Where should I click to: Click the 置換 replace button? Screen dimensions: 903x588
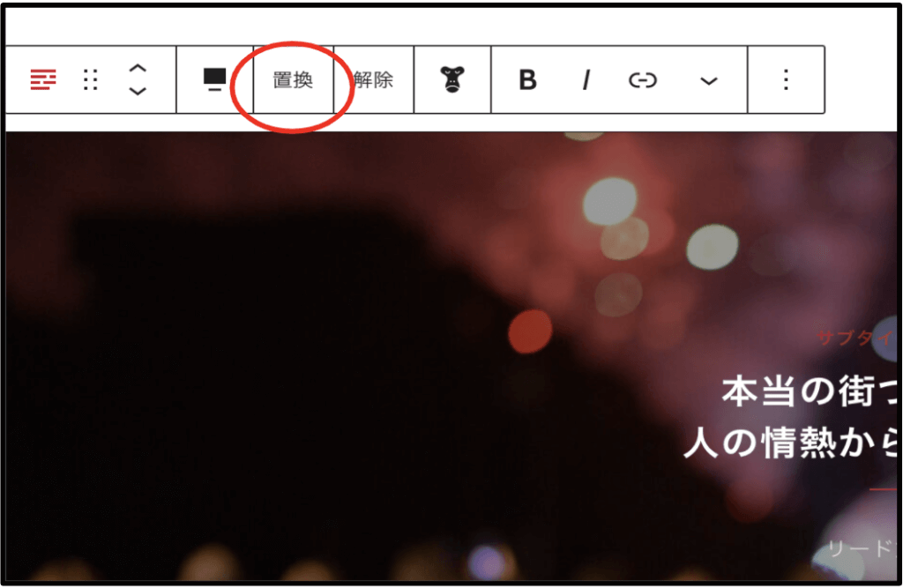coord(293,80)
